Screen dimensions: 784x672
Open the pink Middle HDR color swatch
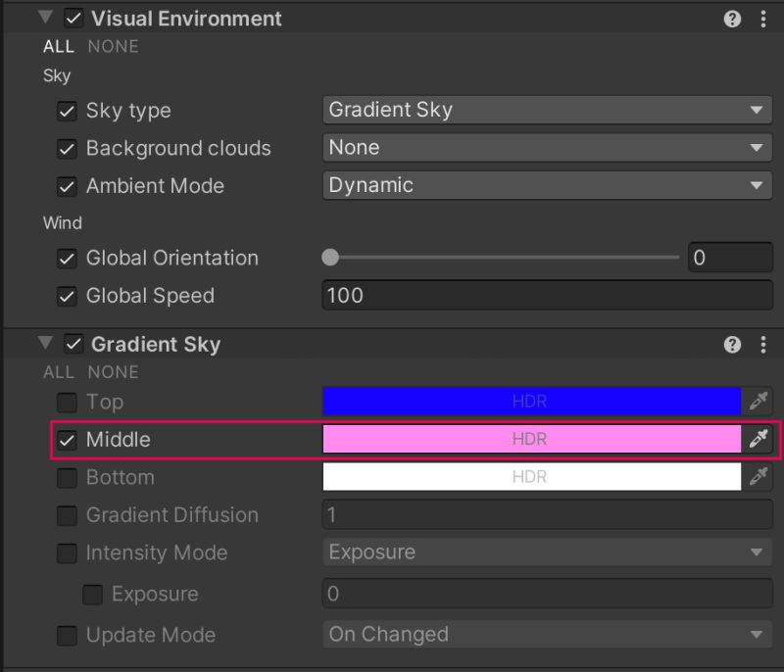(534, 439)
